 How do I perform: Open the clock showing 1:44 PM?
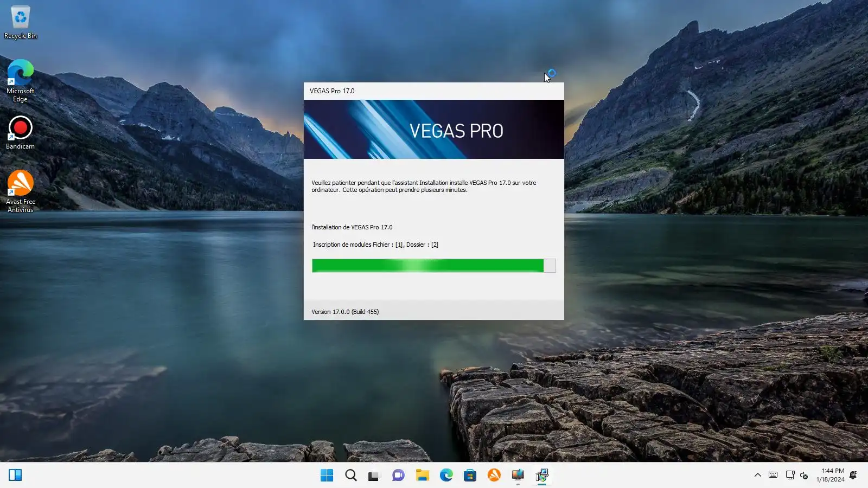[830, 475]
